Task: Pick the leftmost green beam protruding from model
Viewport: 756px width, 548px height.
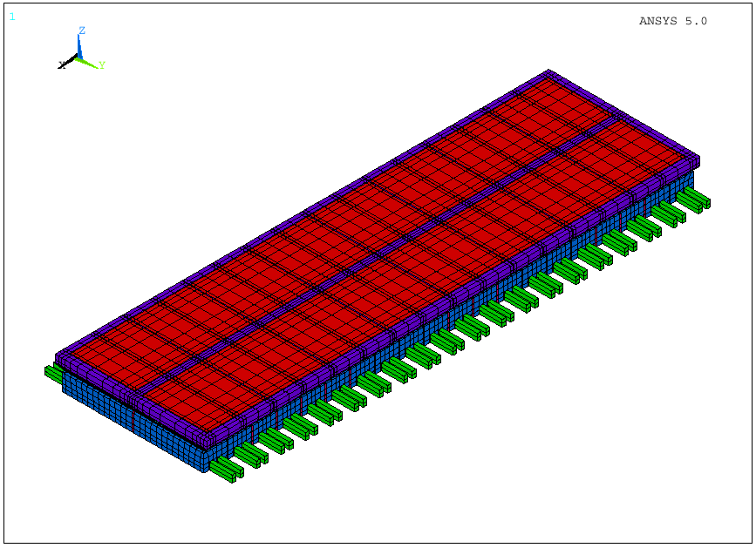Action: [52, 371]
